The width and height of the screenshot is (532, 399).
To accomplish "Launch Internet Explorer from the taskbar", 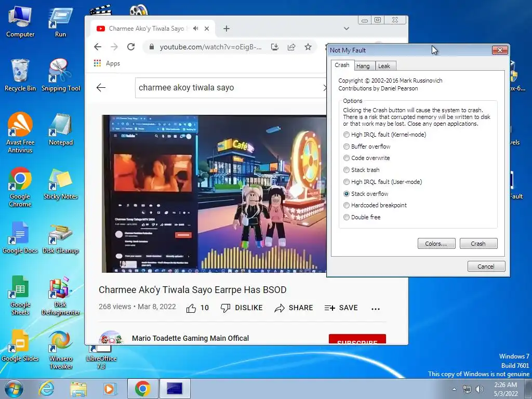I will pos(46,389).
